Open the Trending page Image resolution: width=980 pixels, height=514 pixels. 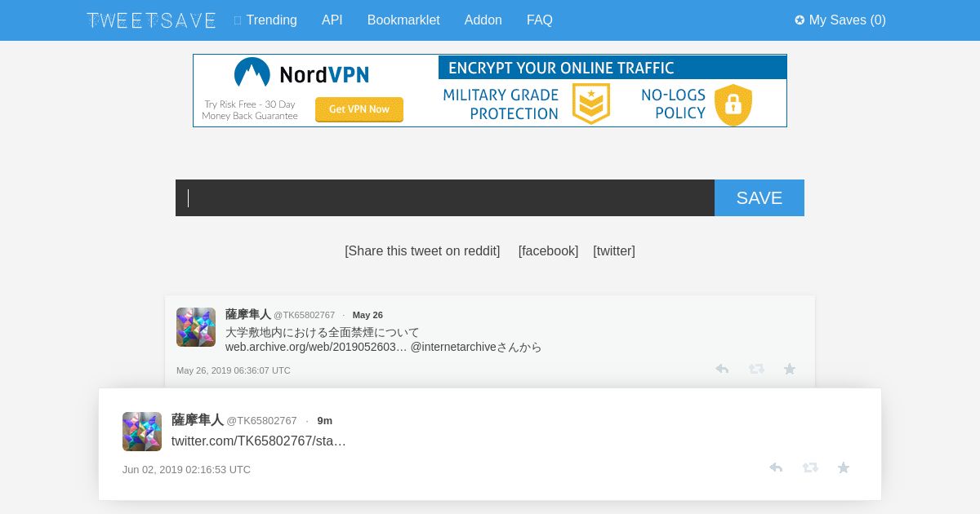(271, 20)
